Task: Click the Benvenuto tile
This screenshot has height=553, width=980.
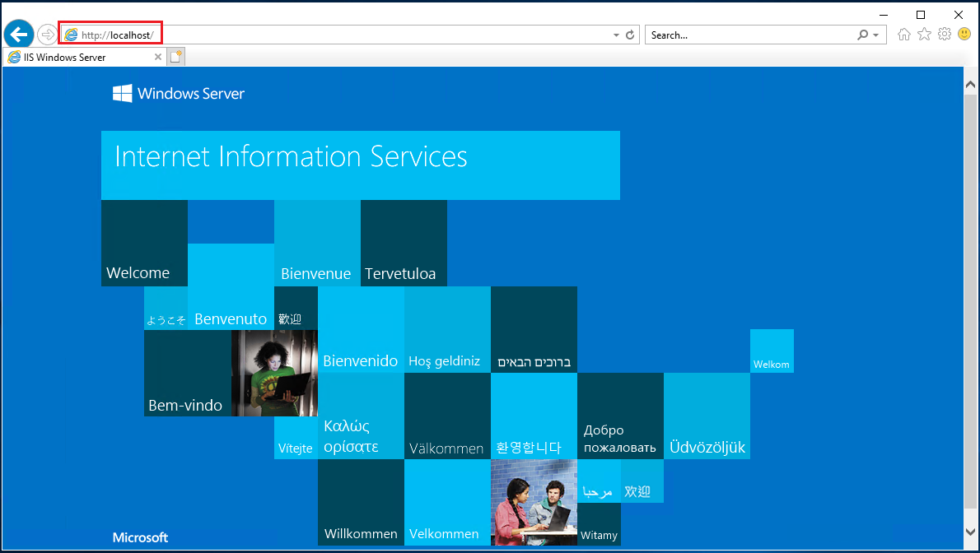Action: coord(231,287)
